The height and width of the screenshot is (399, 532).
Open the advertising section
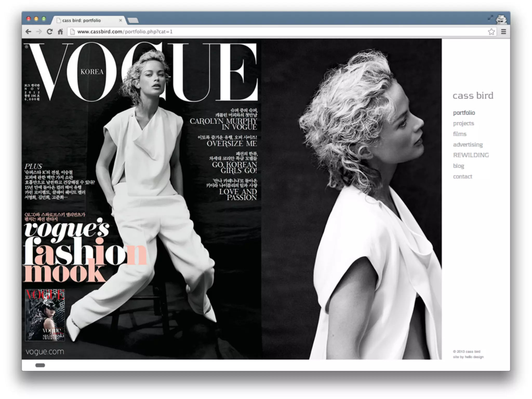[468, 145]
